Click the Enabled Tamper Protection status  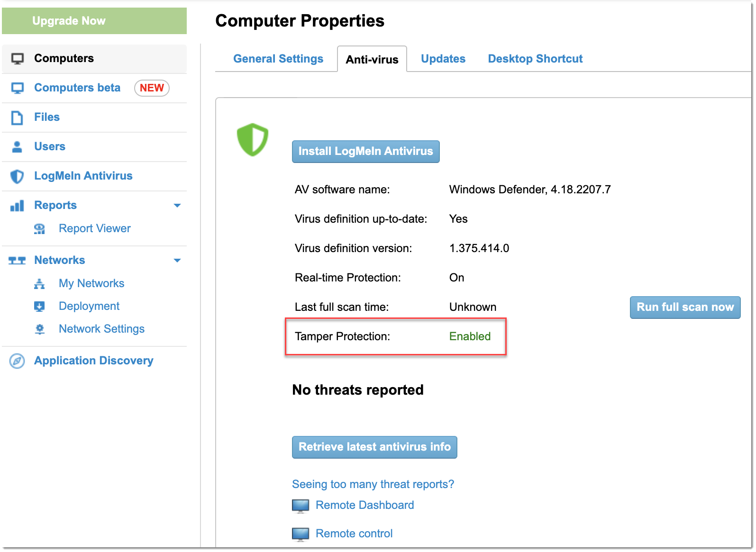point(470,336)
